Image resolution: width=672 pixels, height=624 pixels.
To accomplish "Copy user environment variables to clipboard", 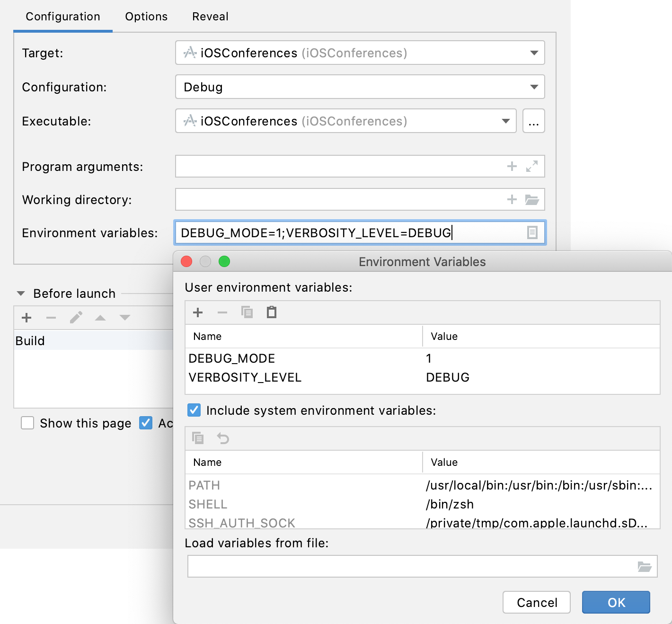I will click(x=247, y=312).
